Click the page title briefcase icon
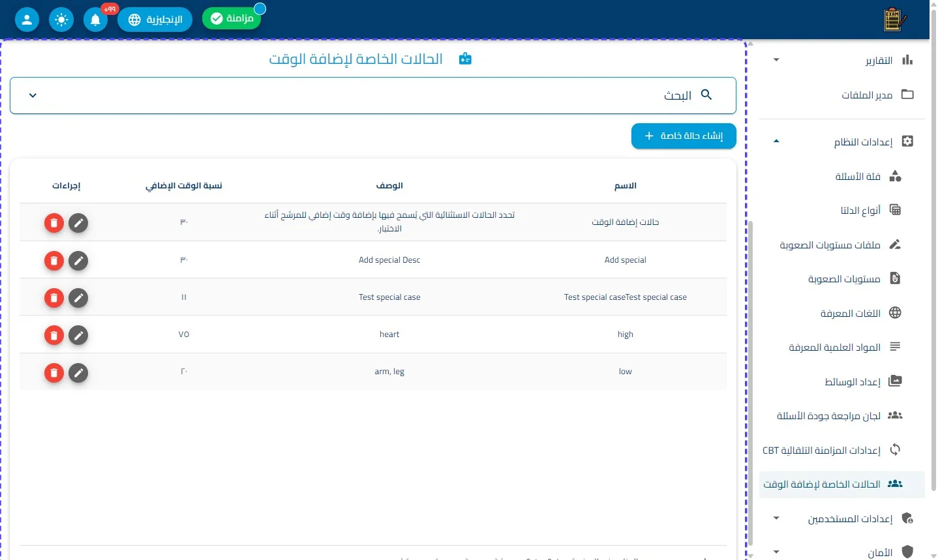938x560 pixels. pos(465,59)
